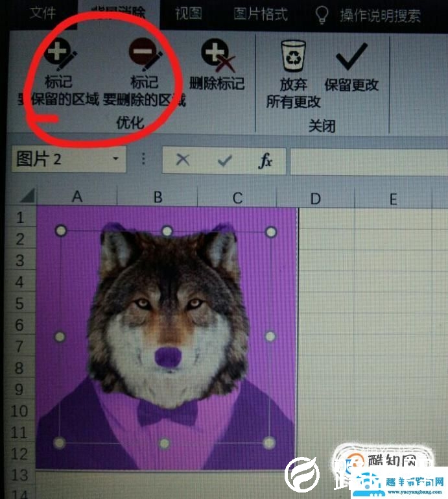Confirm entry with formula bar checkmark
This screenshot has width=448, height=499.
[224, 160]
